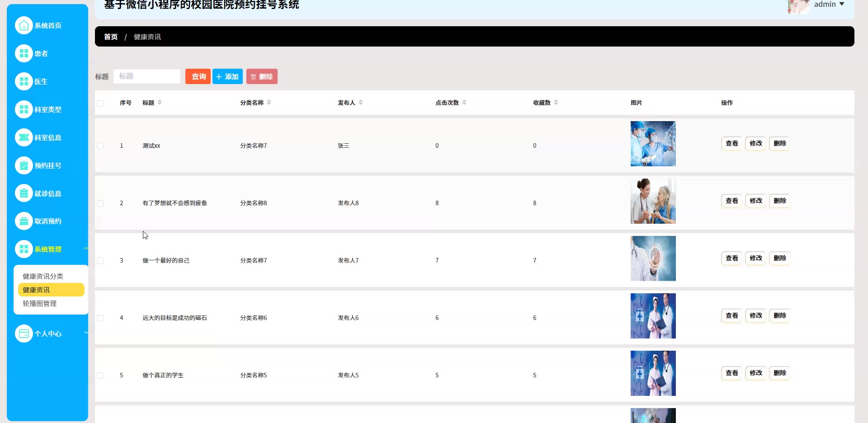The width and height of the screenshot is (868, 423).
Task: Go to 预约挂号 menu label
Action: (x=48, y=166)
